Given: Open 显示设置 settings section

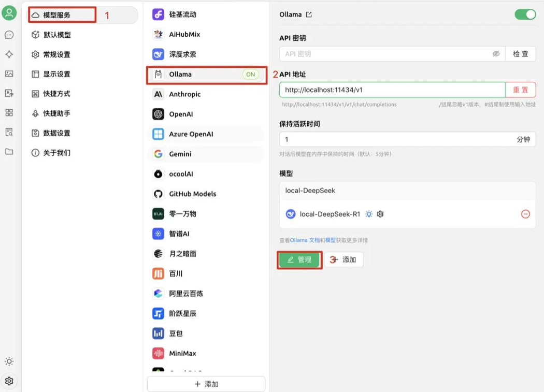Looking at the screenshot, I should [56, 74].
